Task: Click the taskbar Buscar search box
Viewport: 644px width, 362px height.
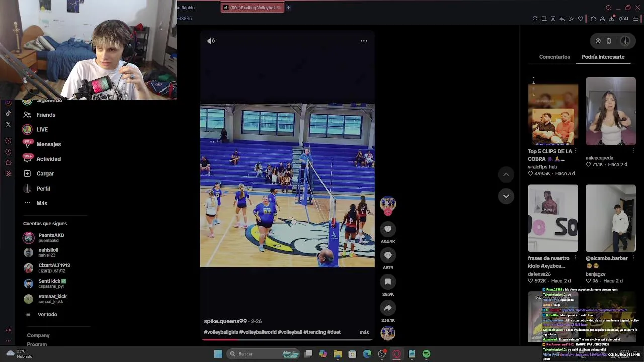Action: pyautogui.click(x=263, y=354)
